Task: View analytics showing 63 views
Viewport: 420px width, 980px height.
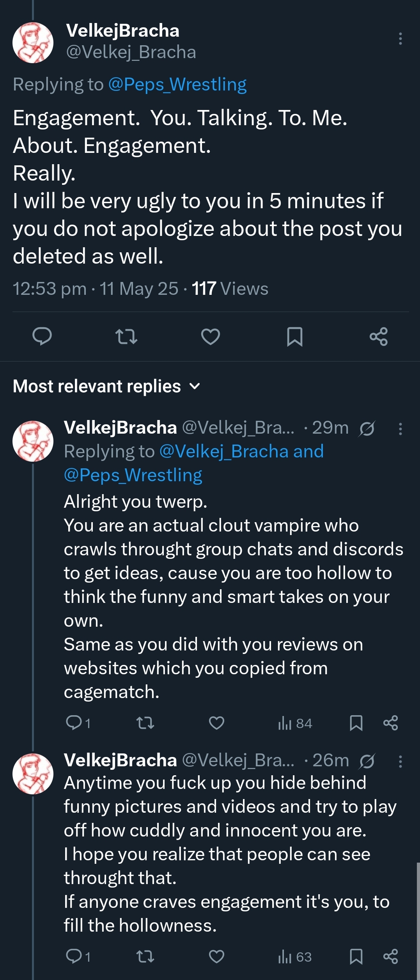Action: (x=295, y=957)
